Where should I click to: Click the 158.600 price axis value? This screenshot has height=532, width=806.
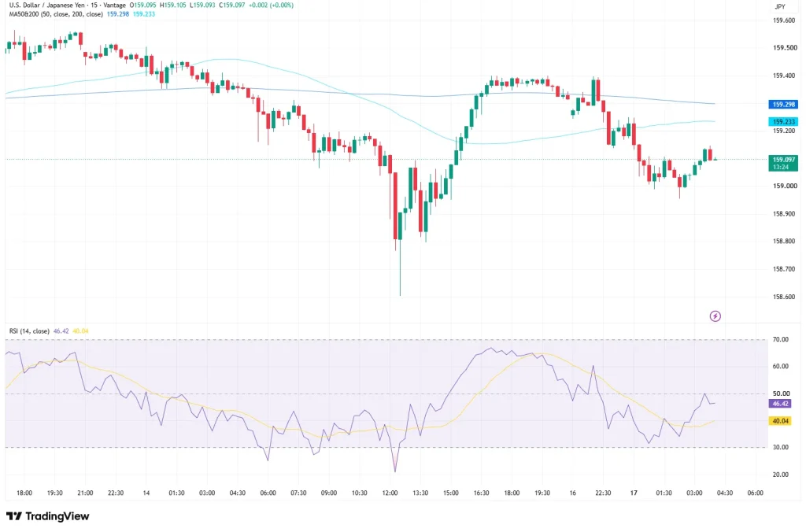785,297
